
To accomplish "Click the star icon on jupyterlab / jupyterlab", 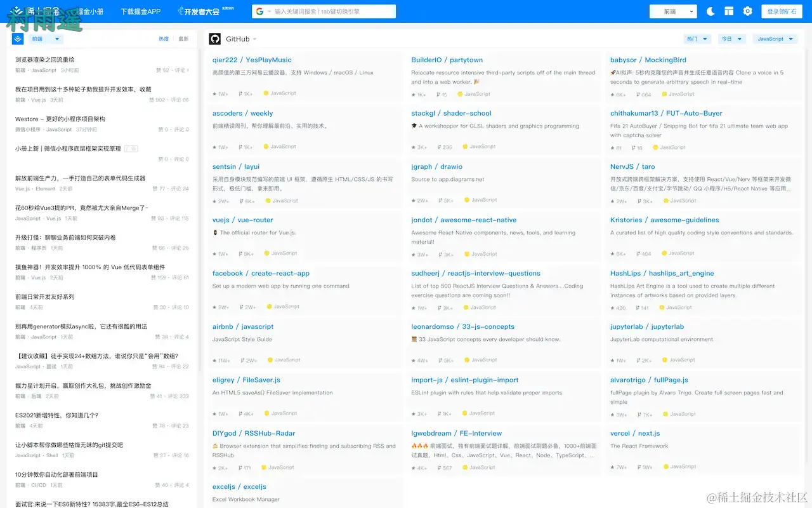I will (613, 361).
